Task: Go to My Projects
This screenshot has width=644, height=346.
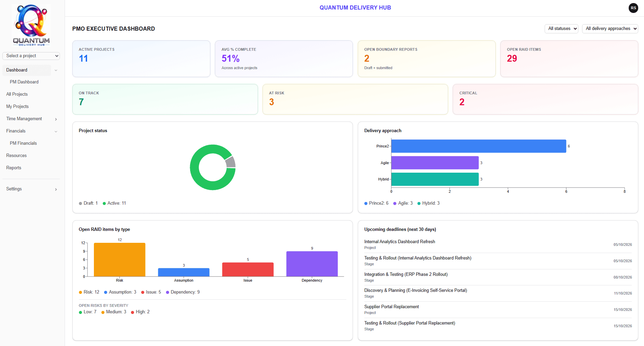Action: pyautogui.click(x=17, y=107)
